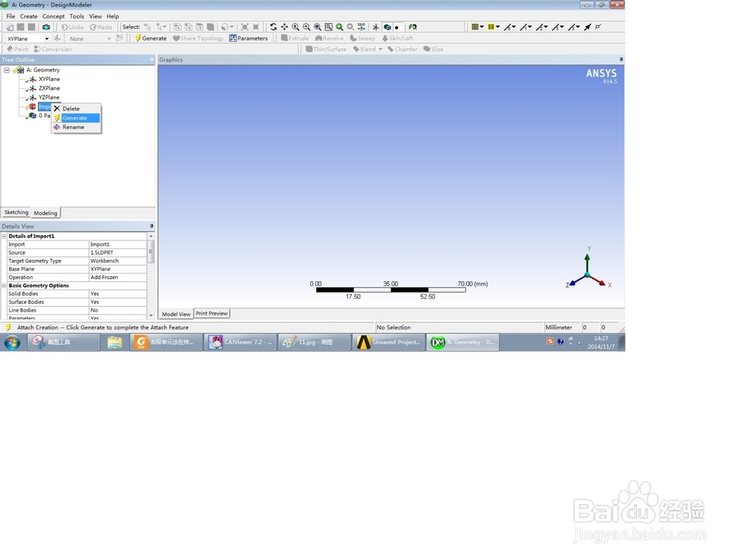Select ZXPlane in the tree outline
Screen dimensions: 747x560
pyautogui.click(x=49, y=88)
